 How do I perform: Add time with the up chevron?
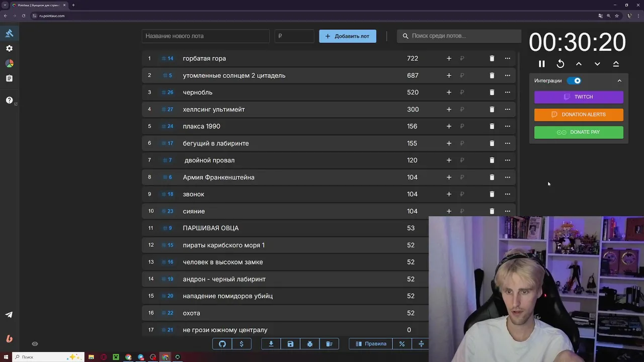click(579, 64)
